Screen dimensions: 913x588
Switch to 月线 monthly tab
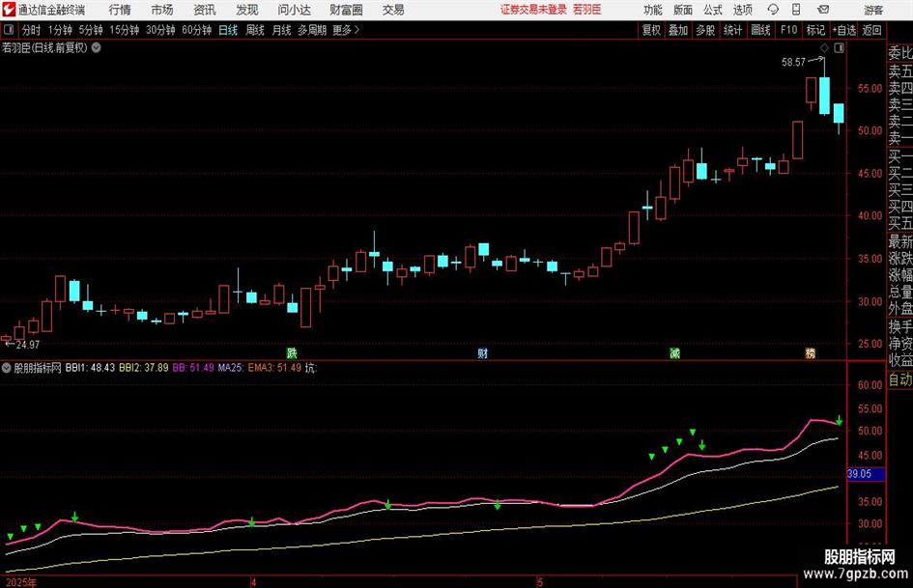pyautogui.click(x=281, y=30)
